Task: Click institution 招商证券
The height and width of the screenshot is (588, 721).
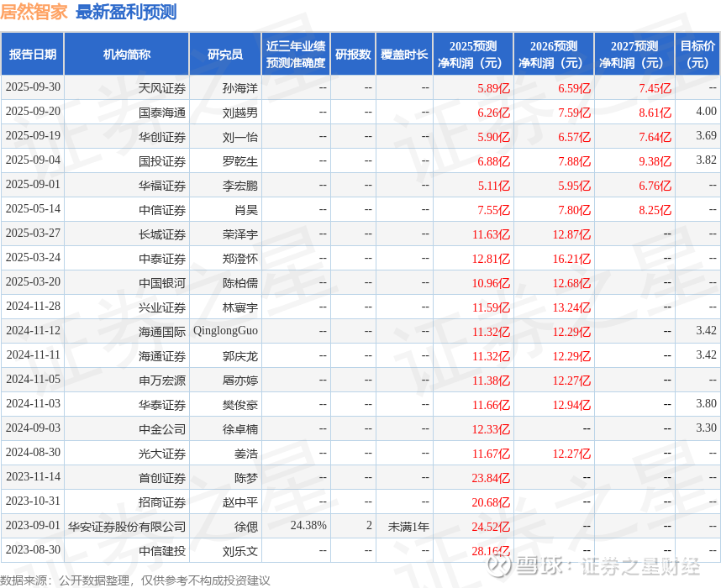Action: tap(162, 502)
